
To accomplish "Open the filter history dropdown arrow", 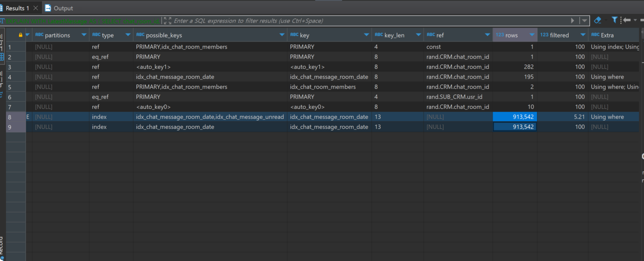I will point(584,21).
